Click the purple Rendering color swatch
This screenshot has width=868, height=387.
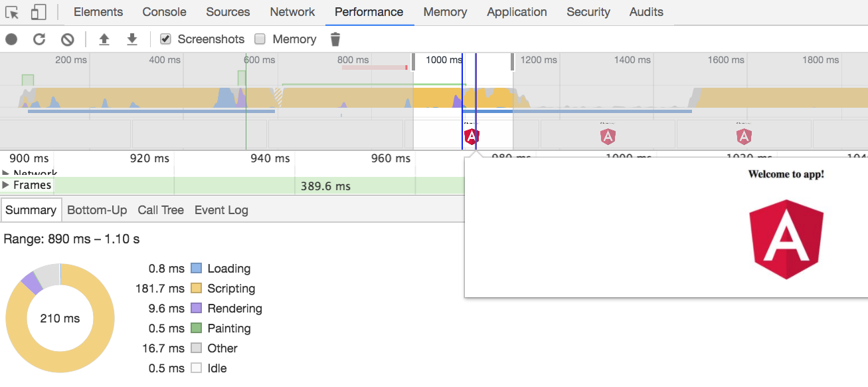coord(196,309)
